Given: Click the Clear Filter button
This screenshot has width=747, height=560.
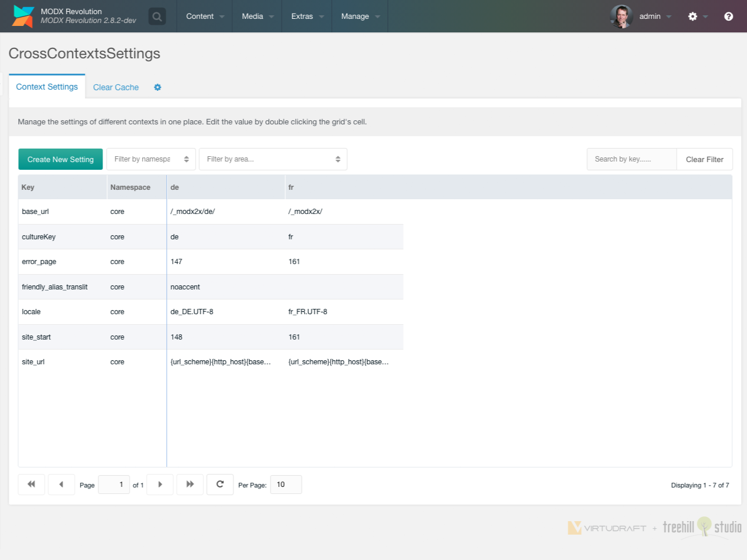Looking at the screenshot, I should [705, 159].
